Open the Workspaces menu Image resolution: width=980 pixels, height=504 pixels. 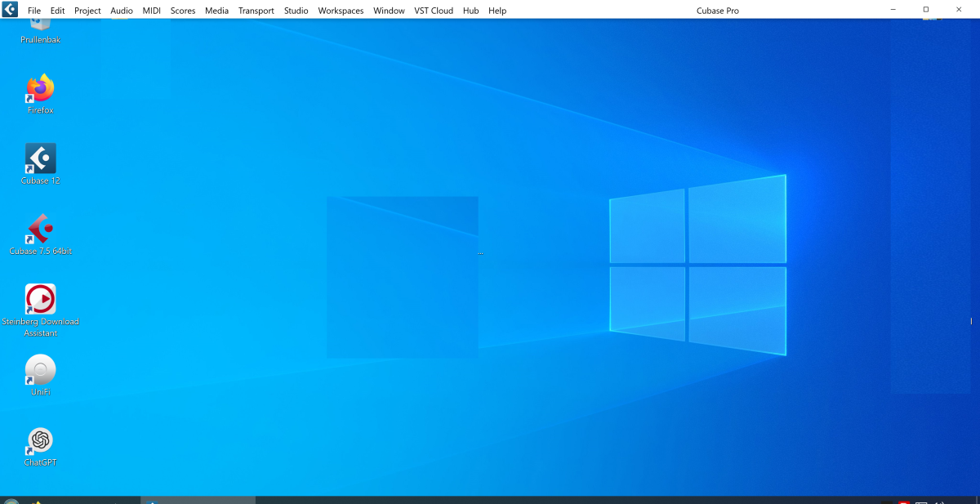341,11
